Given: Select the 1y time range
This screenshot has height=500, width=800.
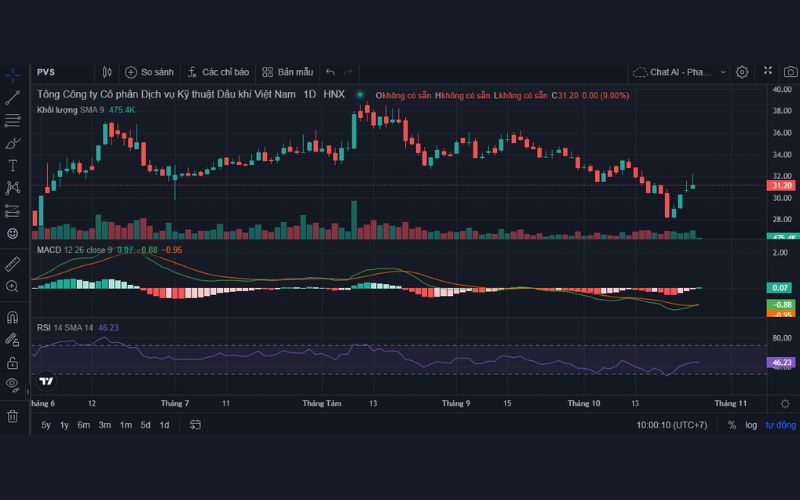Looking at the screenshot, I should 65,425.
